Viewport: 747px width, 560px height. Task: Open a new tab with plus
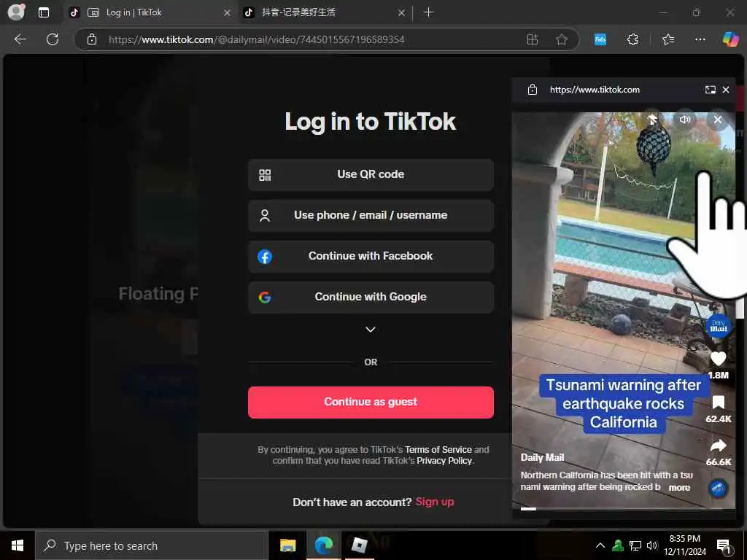click(428, 12)
